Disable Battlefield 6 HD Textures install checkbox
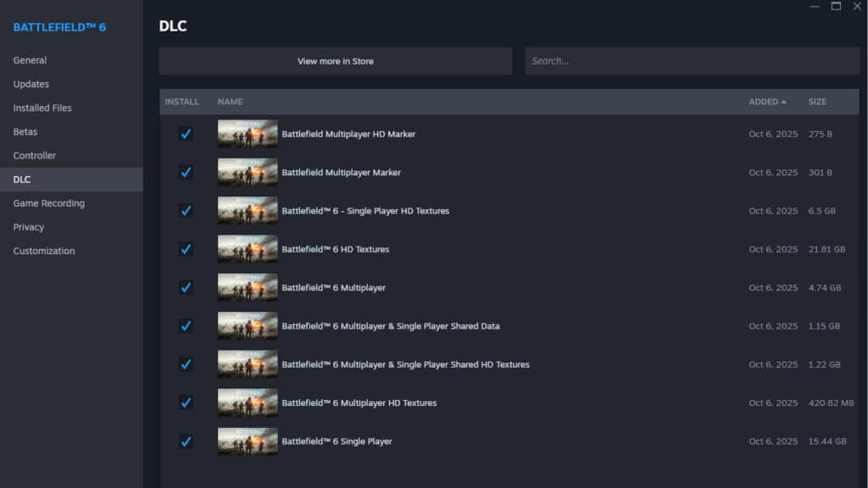 [186, 249]
